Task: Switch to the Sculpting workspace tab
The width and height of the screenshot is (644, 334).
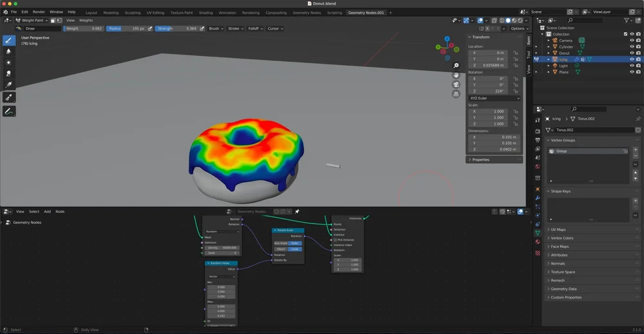Action: [x=133, y=13]
